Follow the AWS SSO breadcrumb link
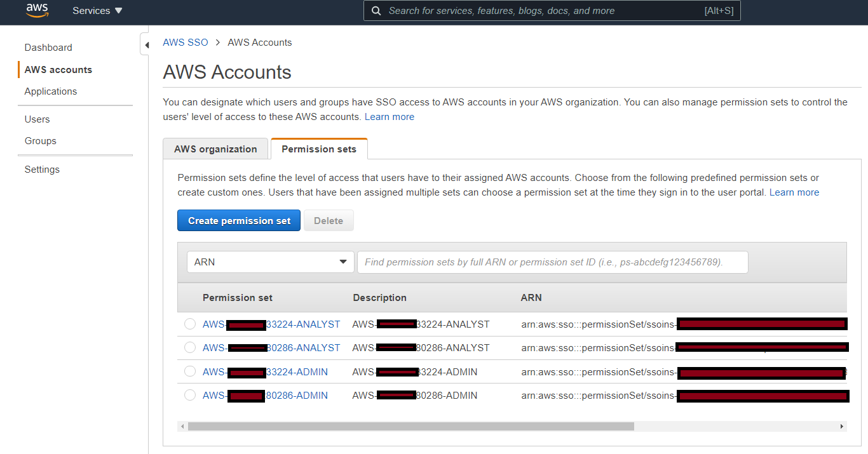This screenshot has width=868, height=454. 186,43
